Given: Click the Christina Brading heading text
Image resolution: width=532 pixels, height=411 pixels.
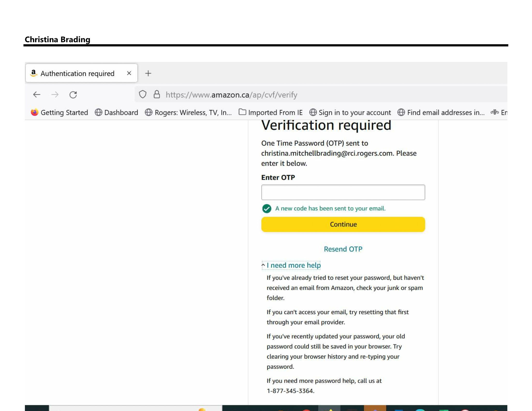Looking at the screenshot, I should (58, 39).
